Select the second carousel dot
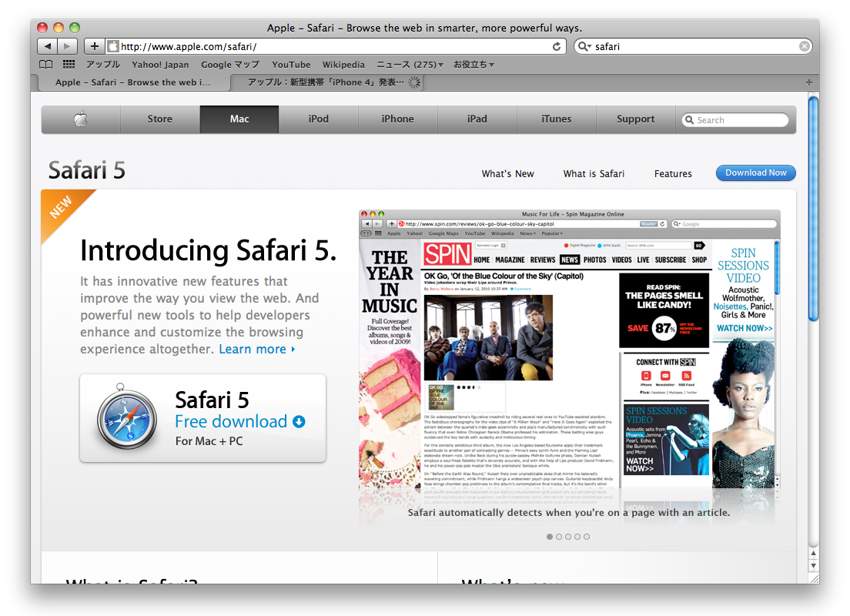Viewport: 850px width, 616px height. (x=559, y=537)
